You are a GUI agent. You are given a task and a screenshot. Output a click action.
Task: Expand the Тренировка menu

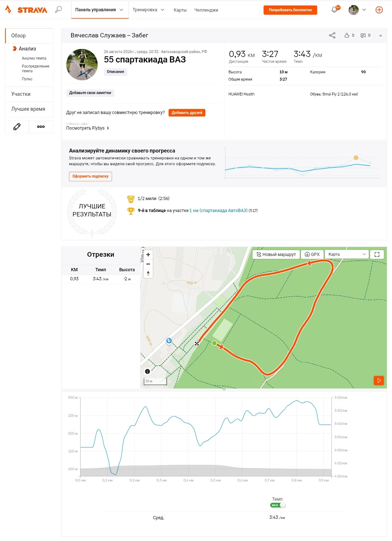(148, 10)
